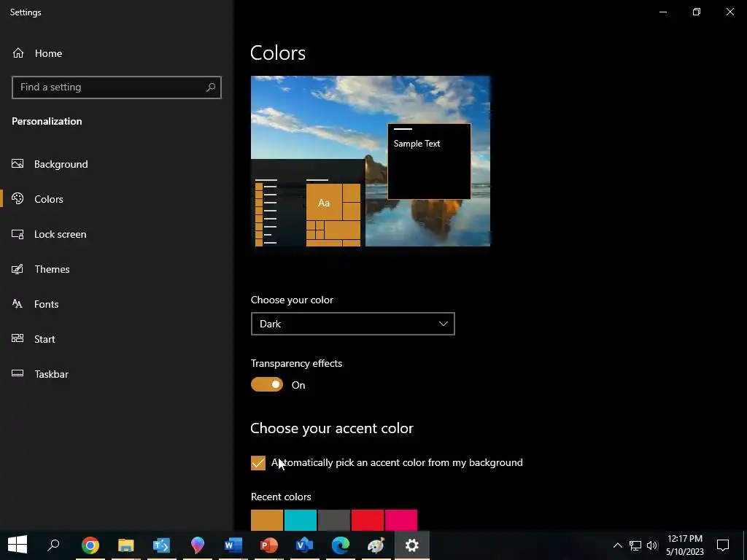This screenshot has width=747, height=560.
Task: Pick the pink recent color swatch
Action: click(401, 520)
